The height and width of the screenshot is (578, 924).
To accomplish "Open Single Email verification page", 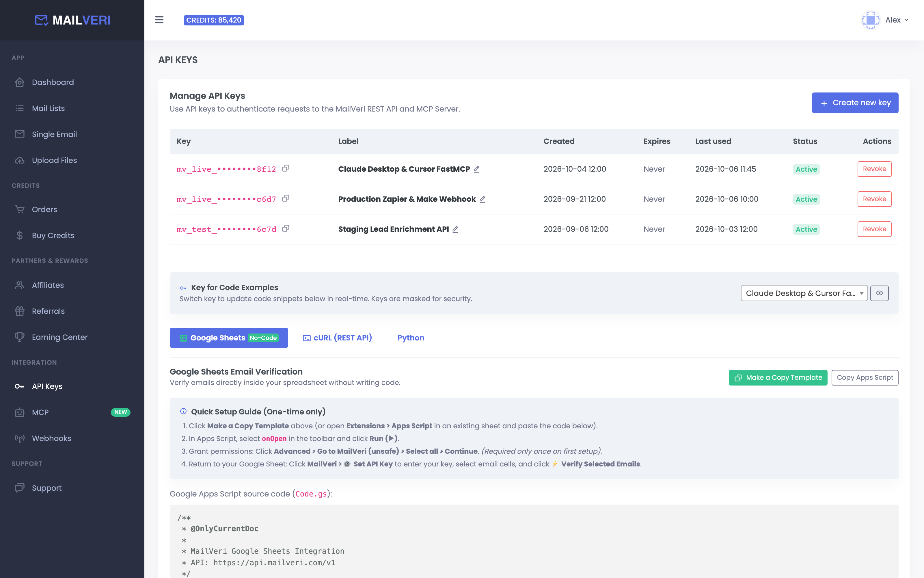I will pos(54,134).
